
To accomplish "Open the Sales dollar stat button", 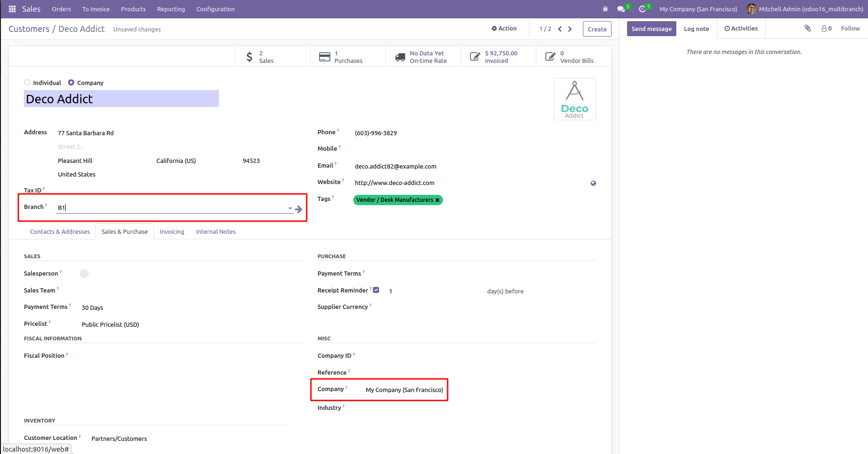I will (x=272, y=57).
